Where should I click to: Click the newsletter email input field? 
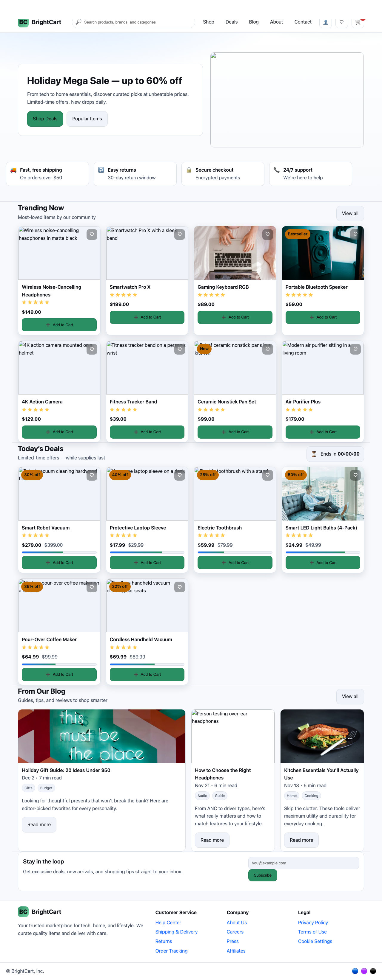click(x=303, y=863)
